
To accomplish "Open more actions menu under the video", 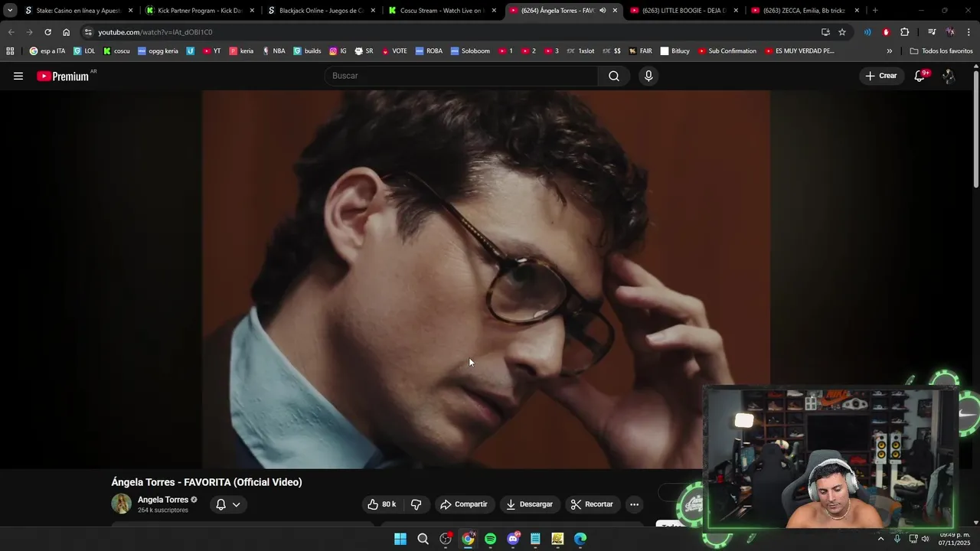I will (x=634, y=504).
